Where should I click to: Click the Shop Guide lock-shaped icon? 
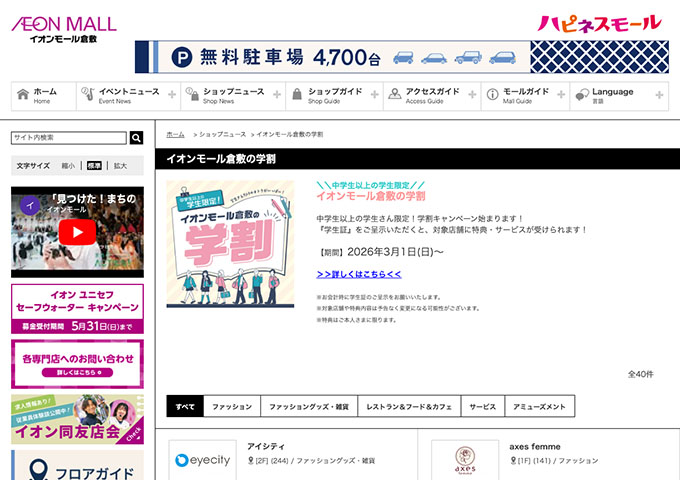tap(295, 96)
